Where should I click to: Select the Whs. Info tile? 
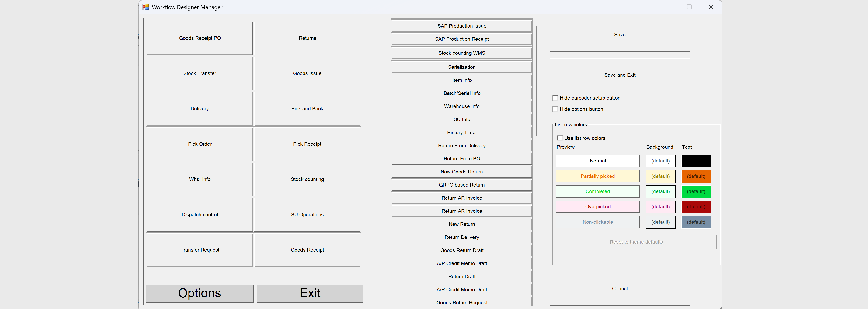click(x=200, y=179)
